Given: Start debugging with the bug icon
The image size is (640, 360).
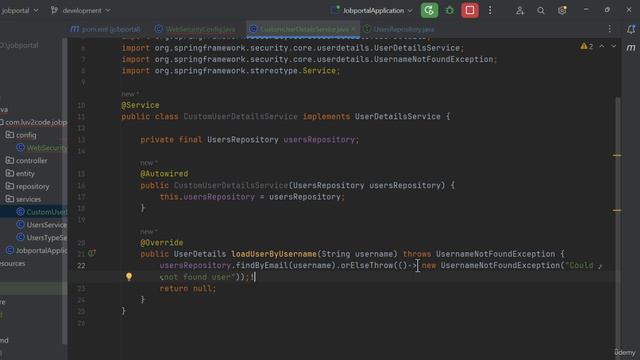Looking at the screenshot, I should pos(450,11).
